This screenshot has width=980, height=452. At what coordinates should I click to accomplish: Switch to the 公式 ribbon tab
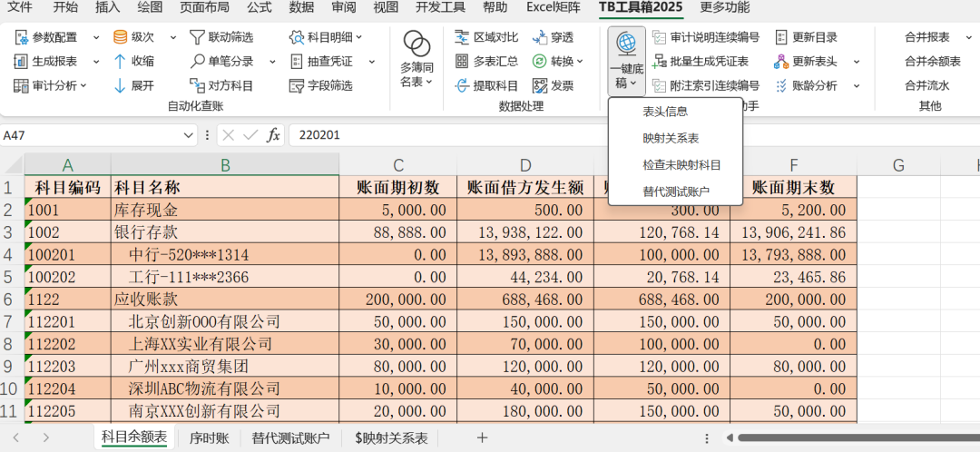point(260,7)
